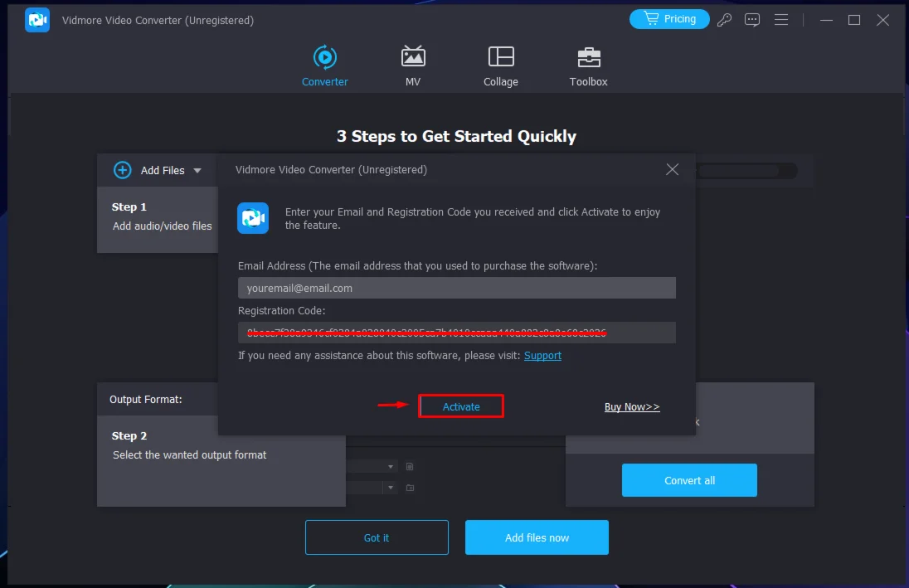Switch to the MV tab
Screen dimensions: 909x588
(413, 66)
